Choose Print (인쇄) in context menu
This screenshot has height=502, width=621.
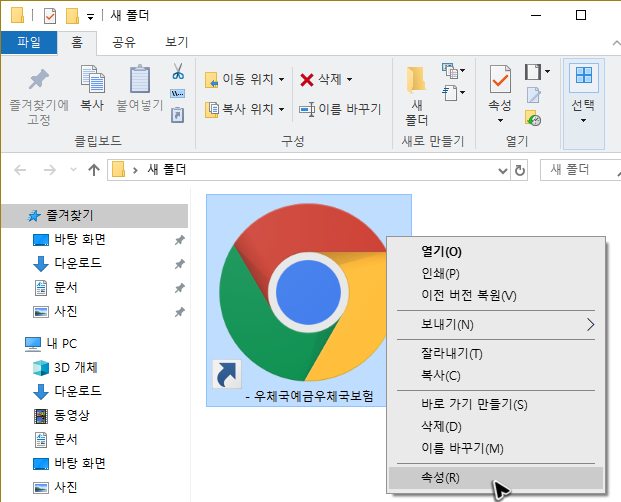496,274
